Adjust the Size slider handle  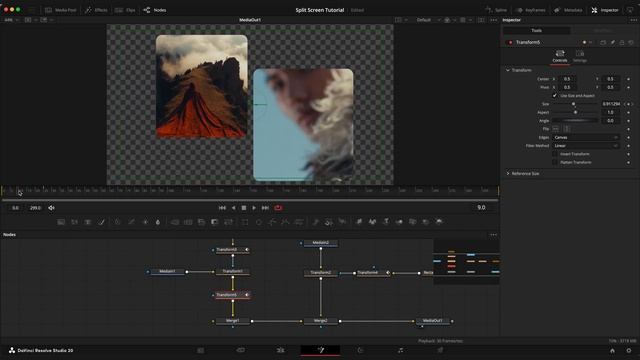[573, 104]
